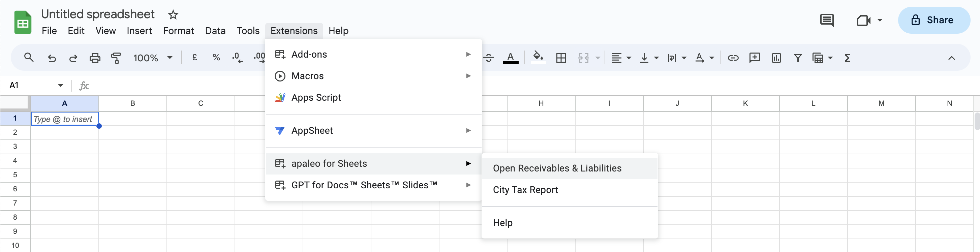Open the Insert menu

tap(139, 30)
